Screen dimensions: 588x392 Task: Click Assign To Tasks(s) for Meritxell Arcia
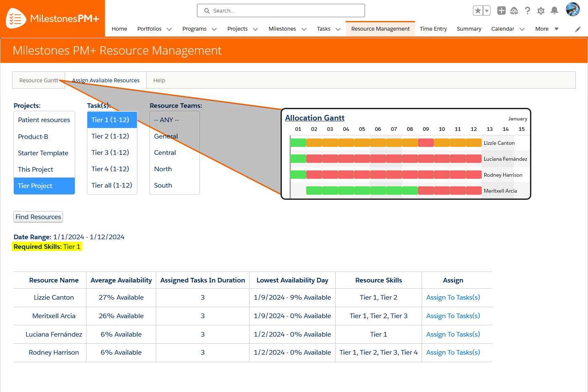click(x=453, y=316)
